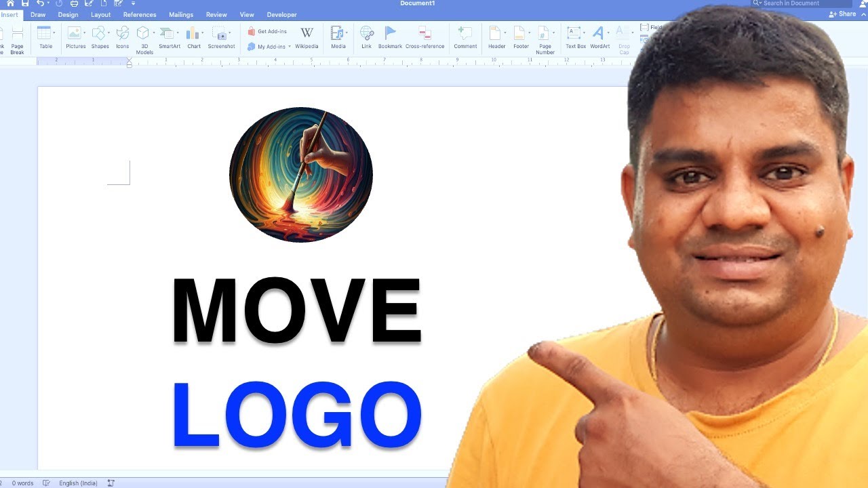Expand the Table dropdown arrow
868x488 pixels.
click(x=54, y=33)
